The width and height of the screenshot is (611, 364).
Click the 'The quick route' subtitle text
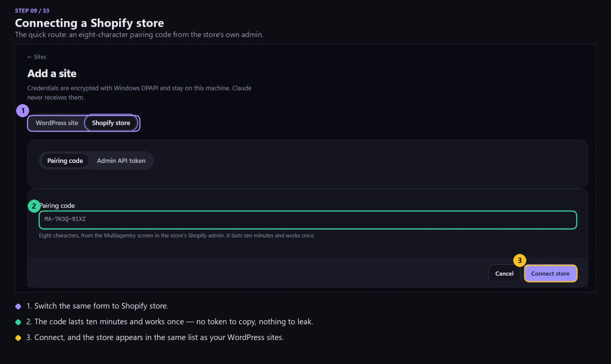(x=139, y=35)
